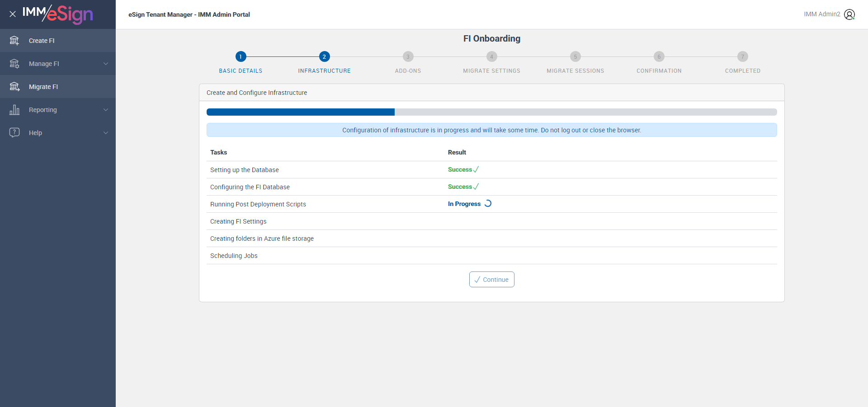
Task: Open the IMM Admin2 user profile icon
Action: pos(849,14)
